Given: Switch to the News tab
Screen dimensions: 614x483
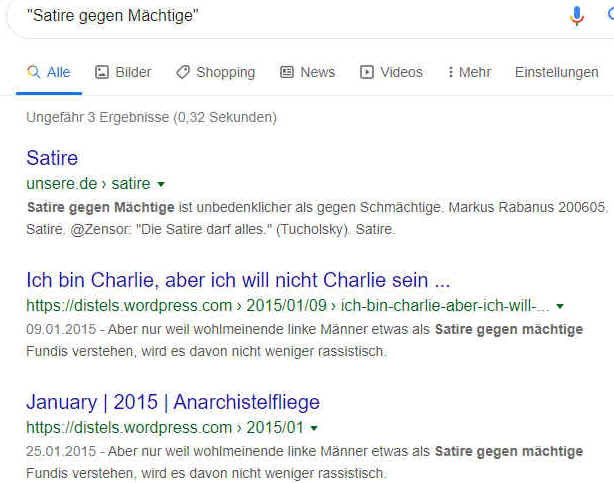Looking at the screenshot, I should point(308,72).
